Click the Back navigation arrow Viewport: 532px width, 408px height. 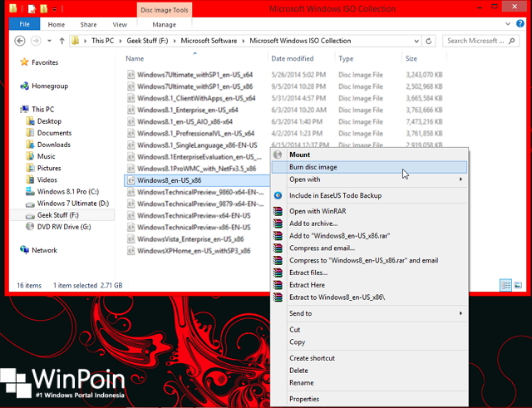coord(20,41)
